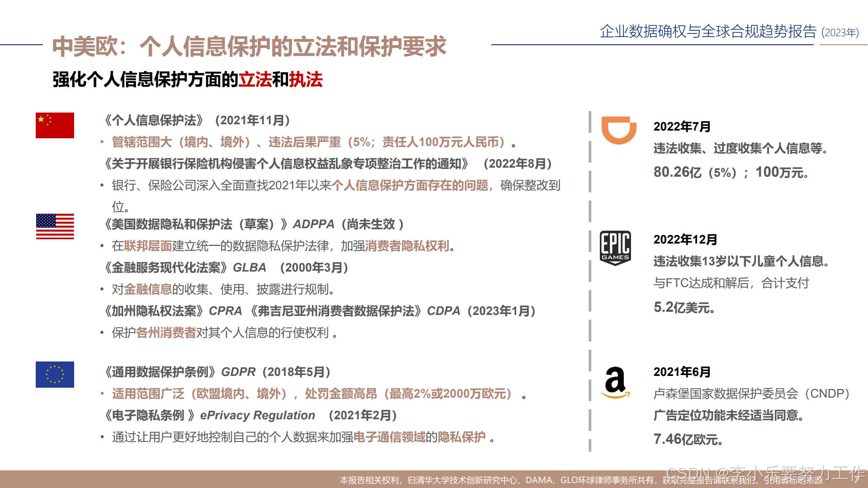The width and height of the screenshot is (868, 488).
Task: Click the '80.26亿 (5%)；100万元' fine text
Action: pos(731,172)
